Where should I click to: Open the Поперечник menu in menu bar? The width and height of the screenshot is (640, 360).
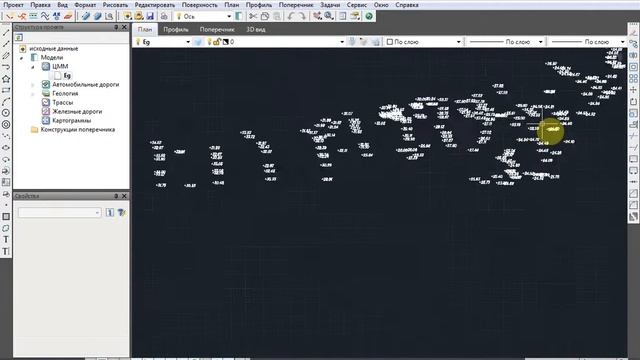[296, 5]
